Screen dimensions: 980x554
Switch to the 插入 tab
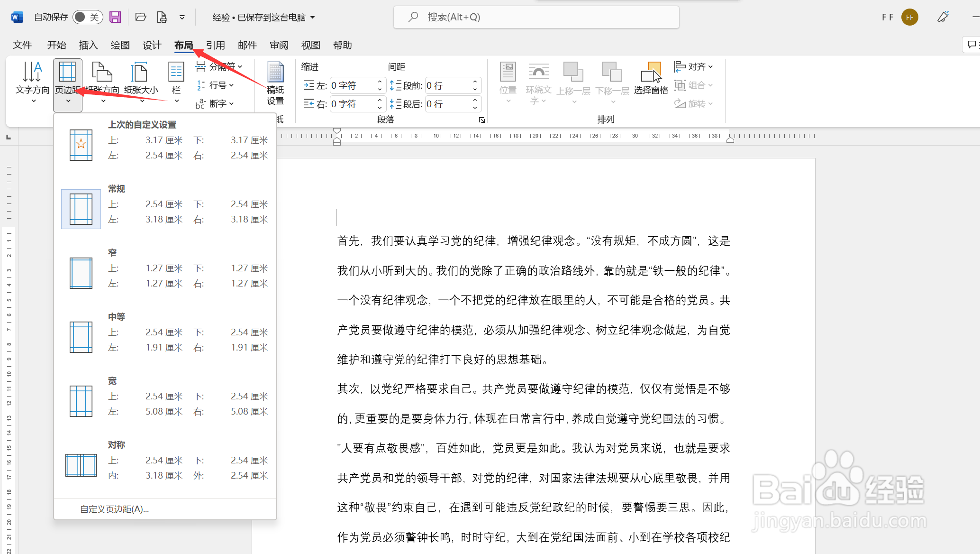pos(88,45)
